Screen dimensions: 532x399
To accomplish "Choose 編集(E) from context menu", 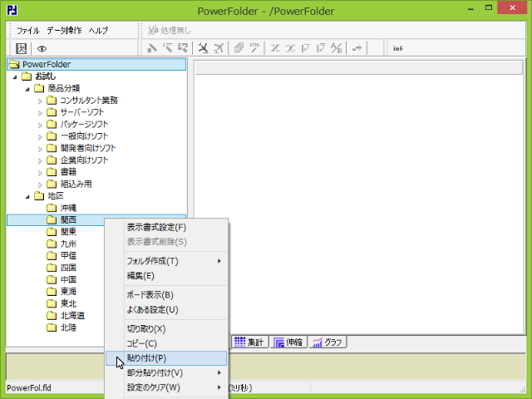I will pyautogui.click(x=166, y=276).
